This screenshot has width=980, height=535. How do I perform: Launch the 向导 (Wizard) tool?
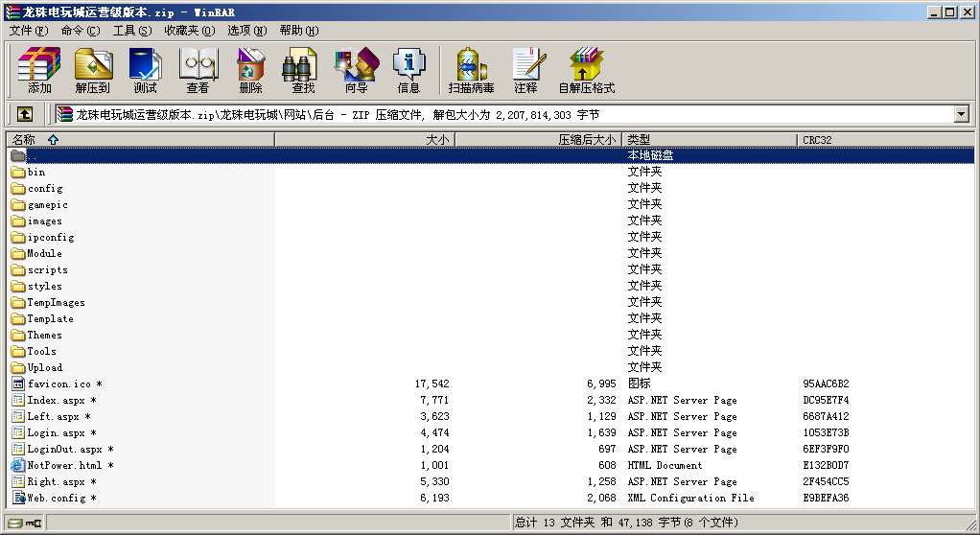click(356, 70)
